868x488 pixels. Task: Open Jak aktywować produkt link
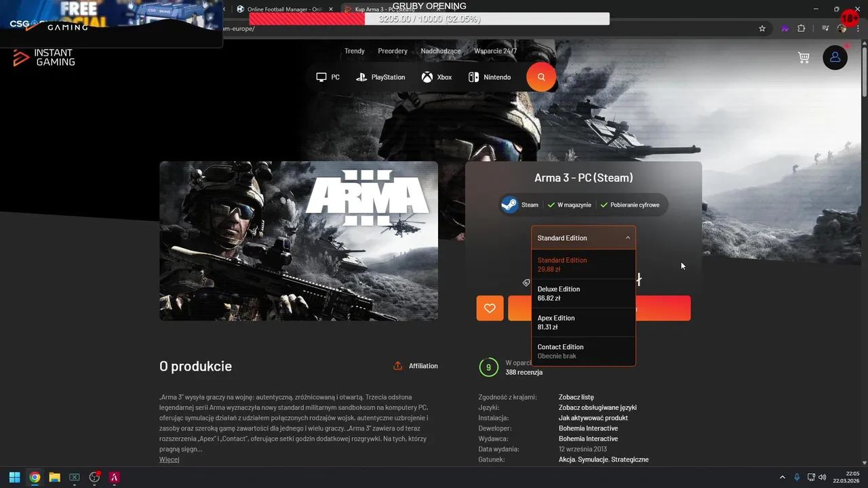(593, 418)
